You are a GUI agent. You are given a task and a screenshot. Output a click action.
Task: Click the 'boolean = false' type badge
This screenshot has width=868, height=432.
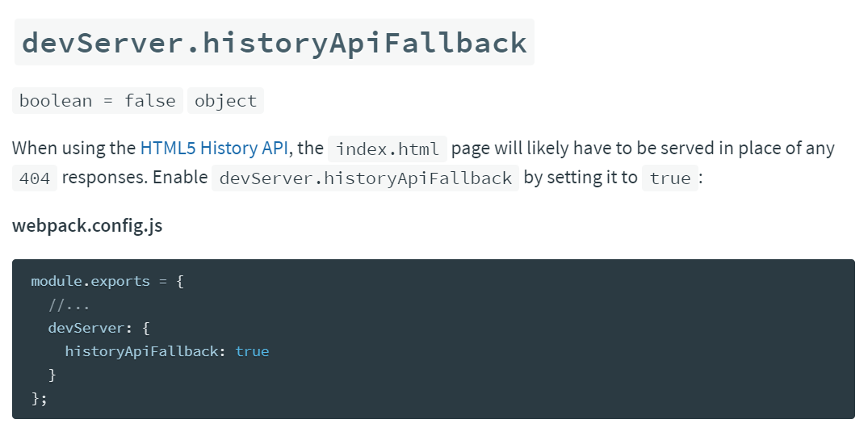click(97, 101)
